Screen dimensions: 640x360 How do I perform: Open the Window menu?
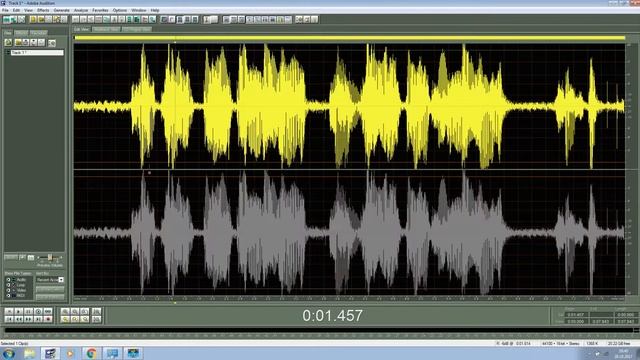click(x=139, y=10)
